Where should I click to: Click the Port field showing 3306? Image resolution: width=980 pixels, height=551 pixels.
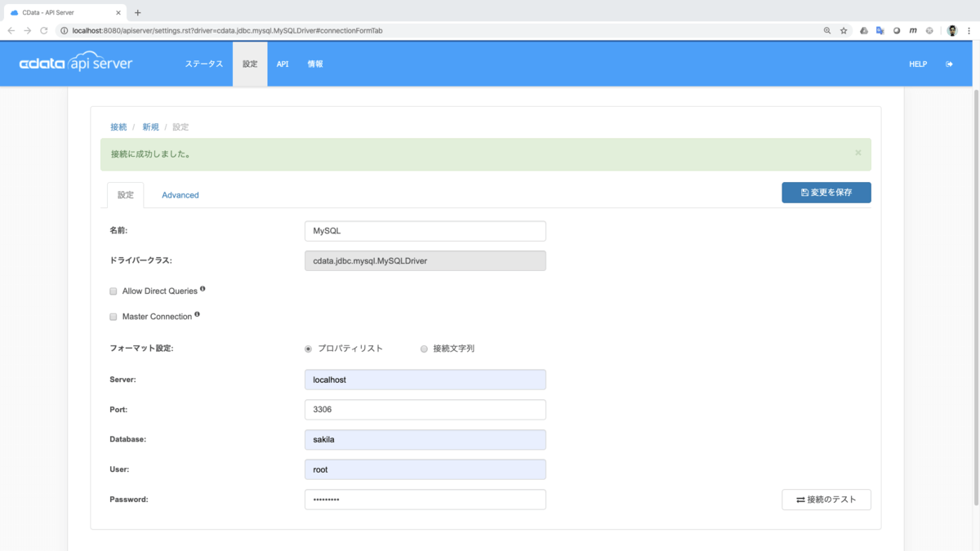[425, 410]
